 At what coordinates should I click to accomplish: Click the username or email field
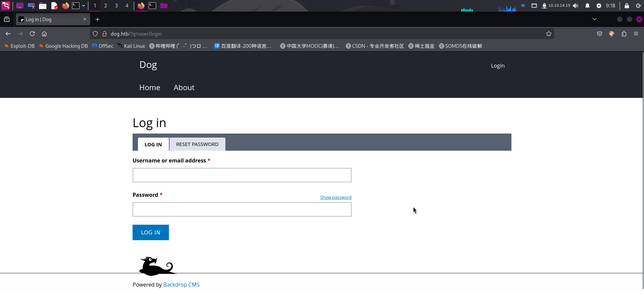pos(242,175)
